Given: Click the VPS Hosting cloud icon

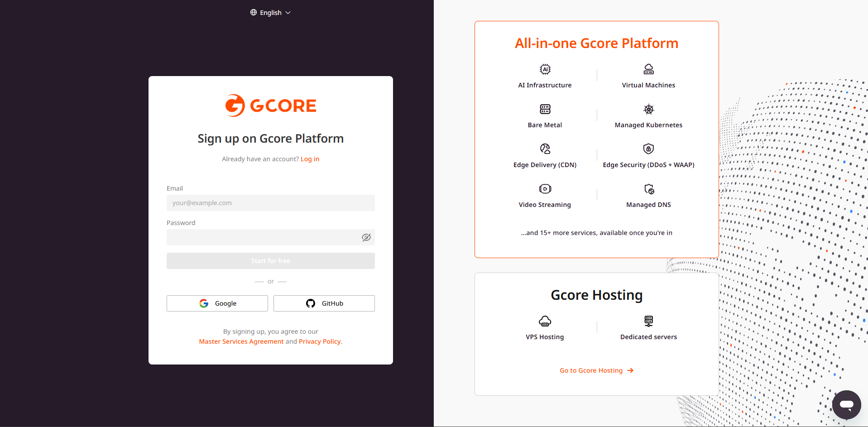Looking at the screenshot, I should [x=545, y=321].
